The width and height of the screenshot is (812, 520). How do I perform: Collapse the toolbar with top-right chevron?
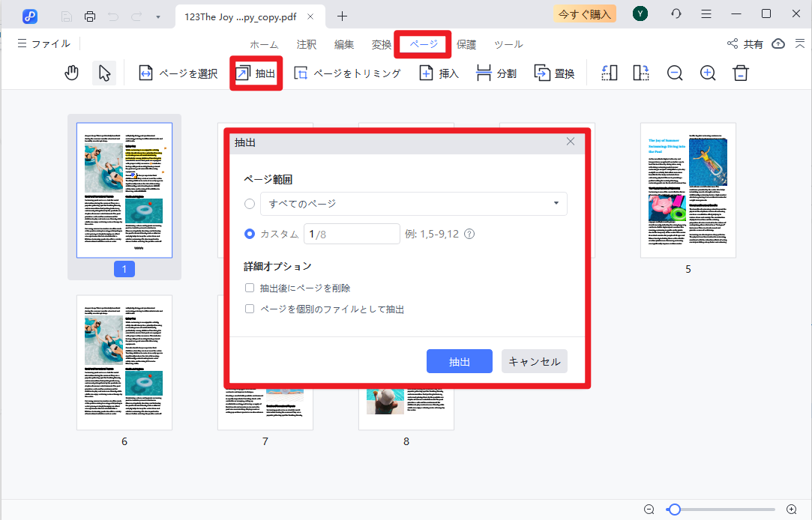(799, 43)
